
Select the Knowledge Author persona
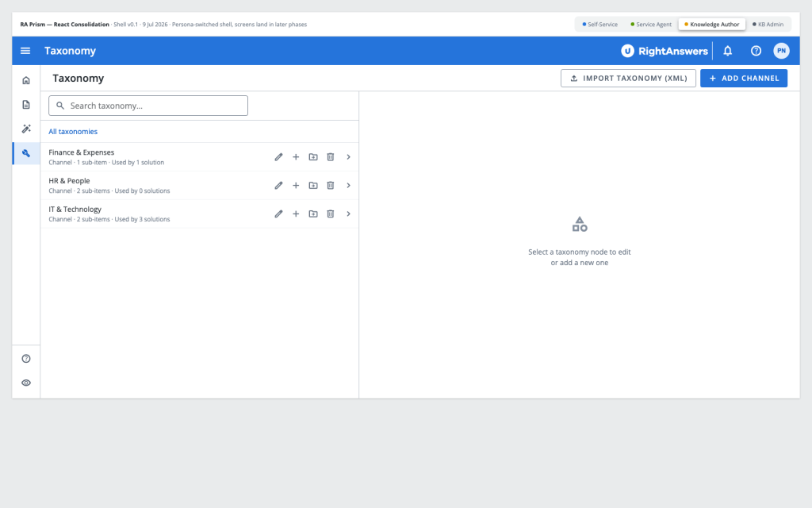point(712,25)
